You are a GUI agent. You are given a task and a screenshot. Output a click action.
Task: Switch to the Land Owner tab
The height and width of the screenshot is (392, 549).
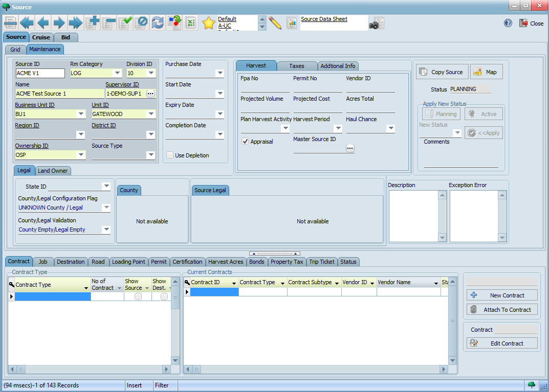[53, 171]
